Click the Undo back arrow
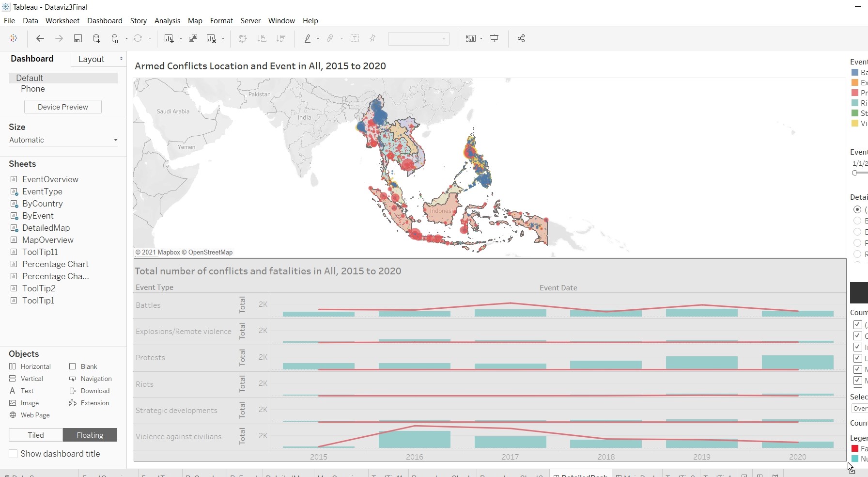 coord(40,39)
